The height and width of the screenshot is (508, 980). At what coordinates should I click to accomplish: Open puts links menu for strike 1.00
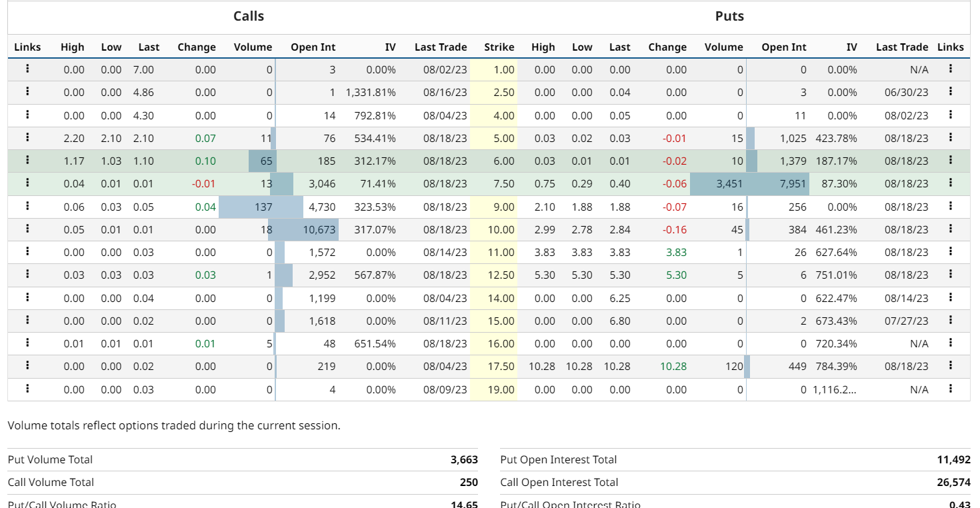tap(950, 69)
